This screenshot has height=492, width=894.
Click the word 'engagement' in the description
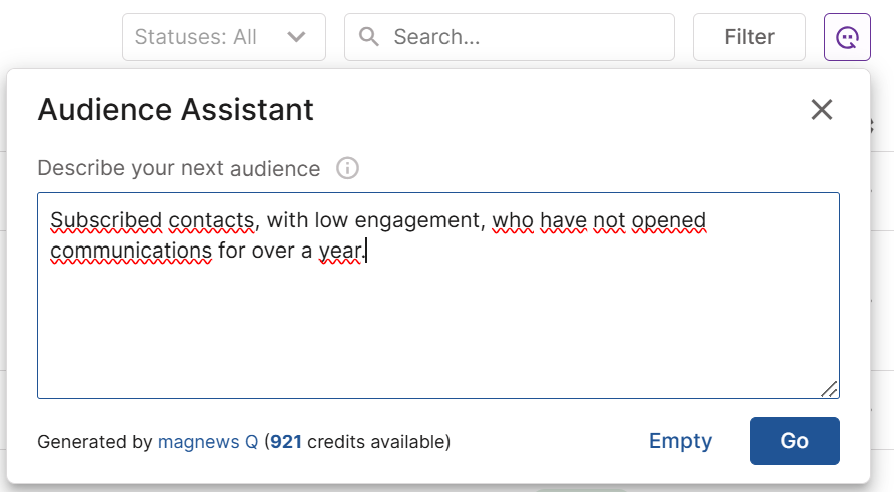click(431, 220)
